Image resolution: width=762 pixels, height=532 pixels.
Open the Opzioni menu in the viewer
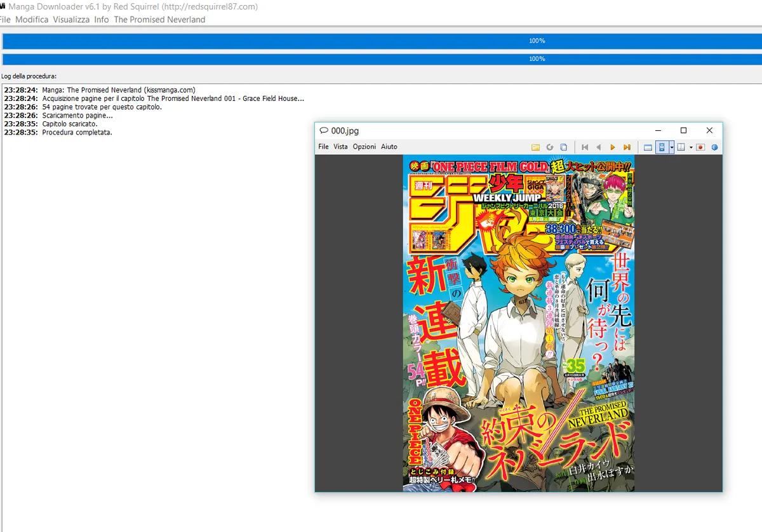(x=364, y=146)
